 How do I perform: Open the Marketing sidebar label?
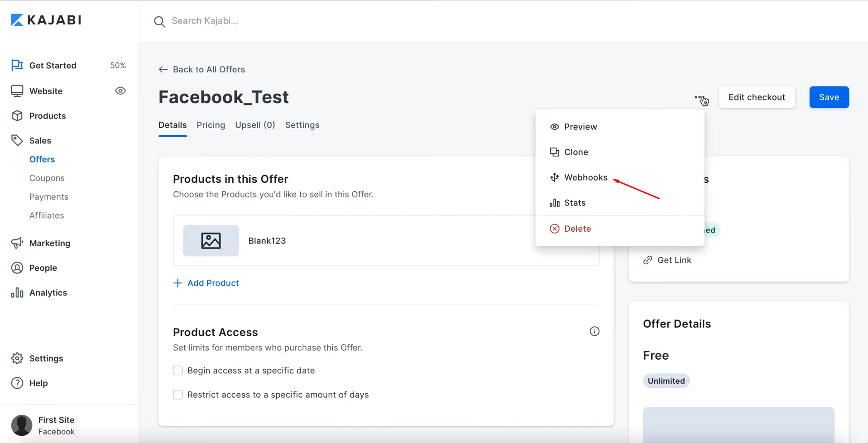[50, 243]
